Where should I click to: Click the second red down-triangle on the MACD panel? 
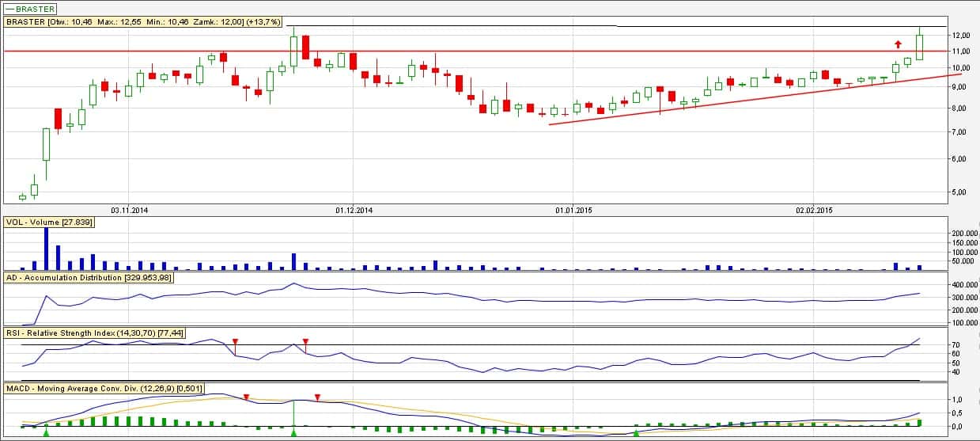pyautogui.click(x=317, y=396)
